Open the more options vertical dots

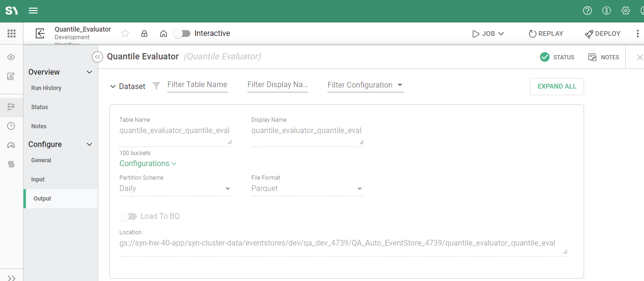[x=637, y=34]
